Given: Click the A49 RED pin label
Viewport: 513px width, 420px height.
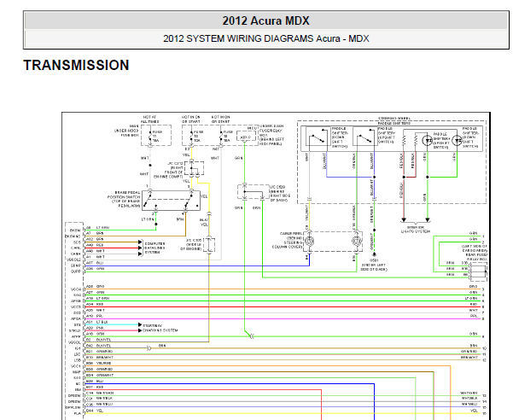Looking at the screenshot, I should point(95,245).
